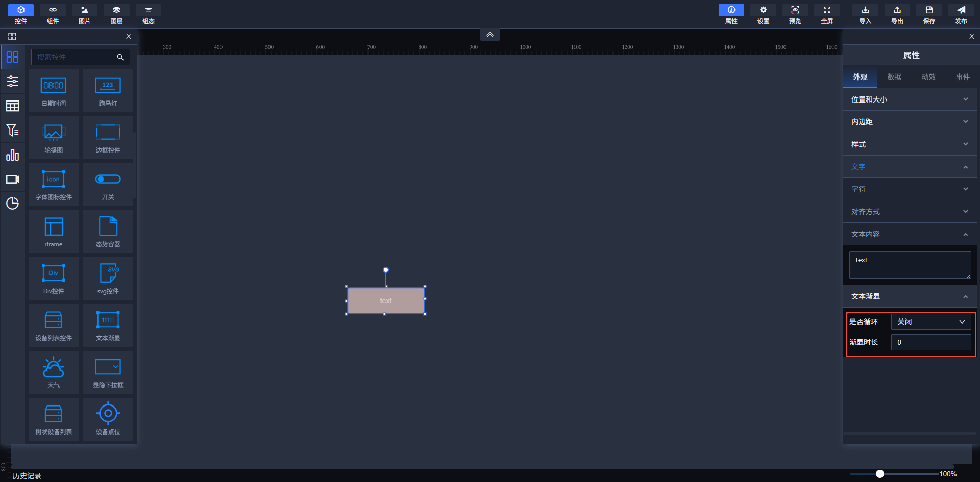This screenshot has width=980, height=482.
Task: Expand the 字符 character section
Action: 911,189
